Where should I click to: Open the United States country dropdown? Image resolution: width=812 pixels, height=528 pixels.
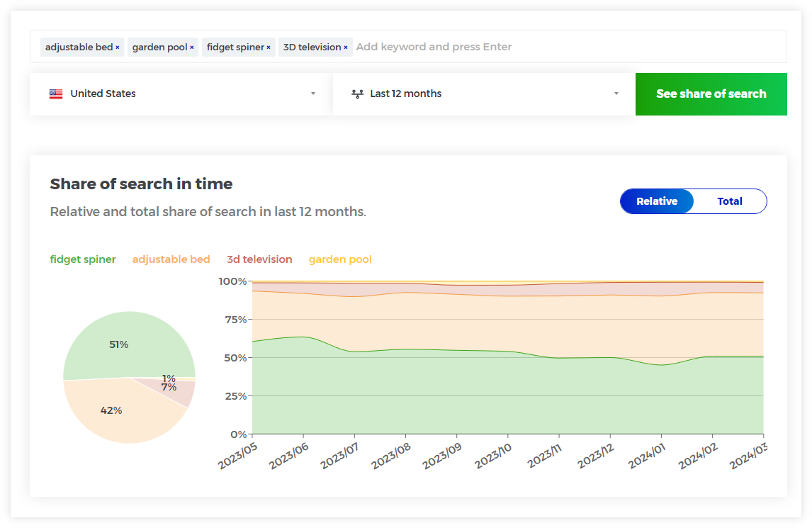[x=181, y=94]
